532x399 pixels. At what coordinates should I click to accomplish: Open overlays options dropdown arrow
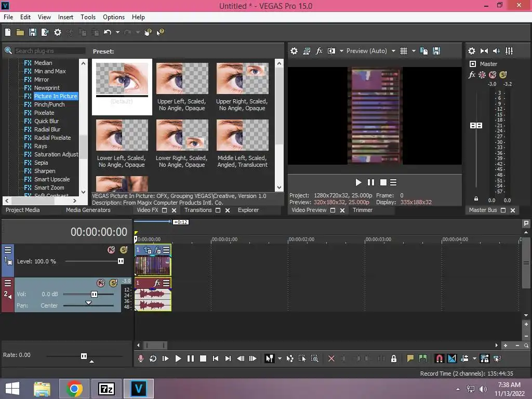[414, 51]
